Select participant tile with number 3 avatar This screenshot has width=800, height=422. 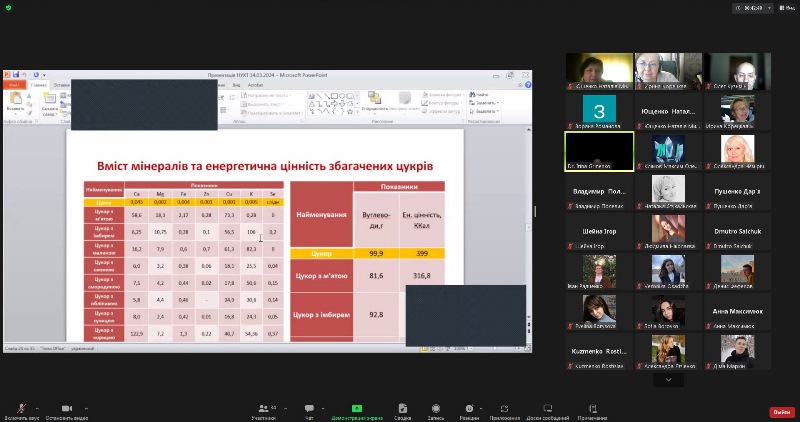click(599, 112)
